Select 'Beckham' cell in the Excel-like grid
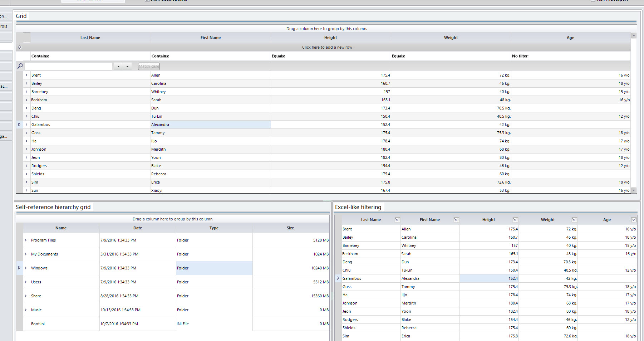This screenshot has width=644, height=341. [371, 254]
